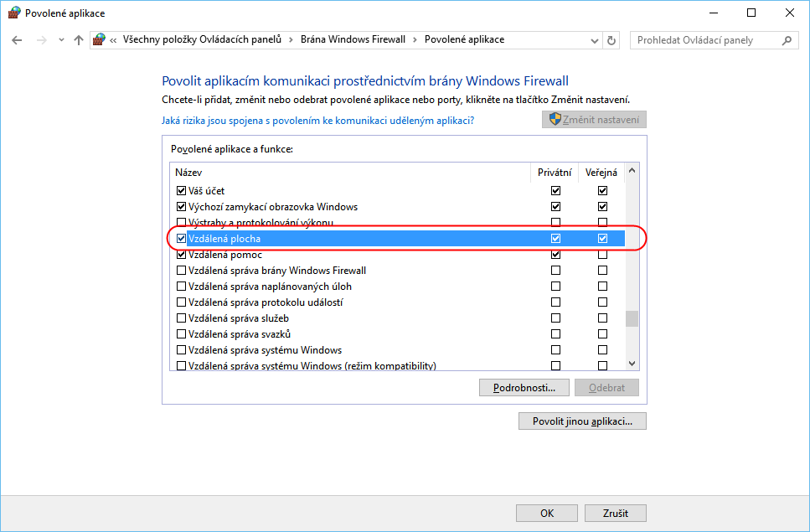The image size is (810, 532).
Task: Select Vzdálená správa protokolu událostí row
Action: click(x=397, y=302)
